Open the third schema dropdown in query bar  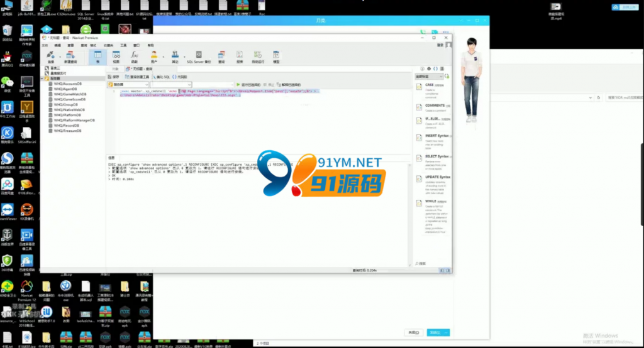(213, 85)
